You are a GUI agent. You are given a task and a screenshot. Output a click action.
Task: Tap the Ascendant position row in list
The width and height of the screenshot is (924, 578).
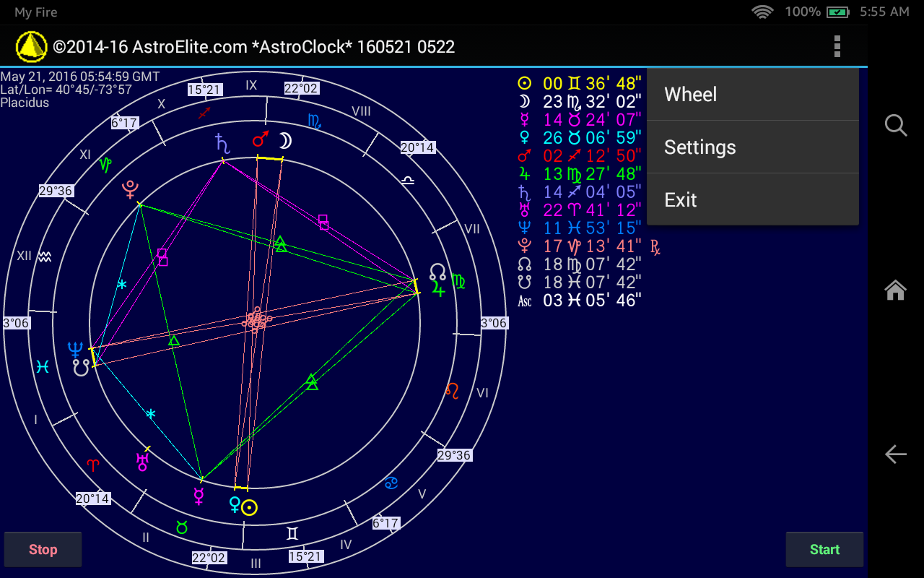coord(579,301)
